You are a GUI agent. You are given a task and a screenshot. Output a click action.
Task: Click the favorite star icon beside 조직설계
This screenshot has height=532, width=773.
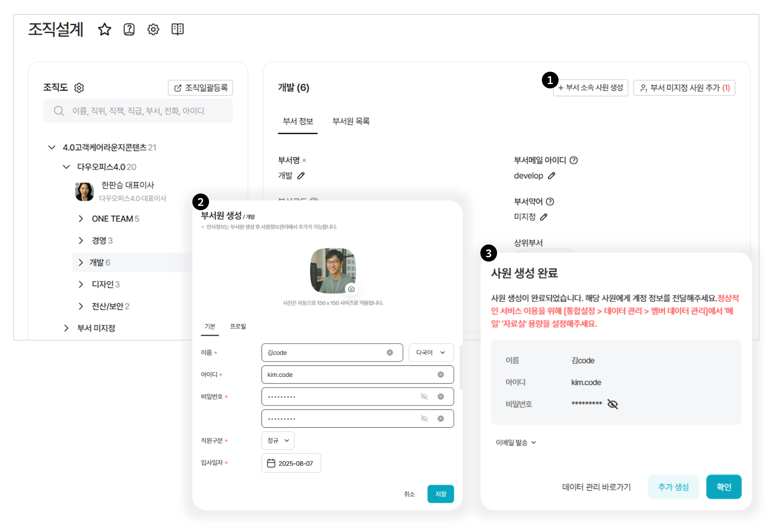pos(104,30)
